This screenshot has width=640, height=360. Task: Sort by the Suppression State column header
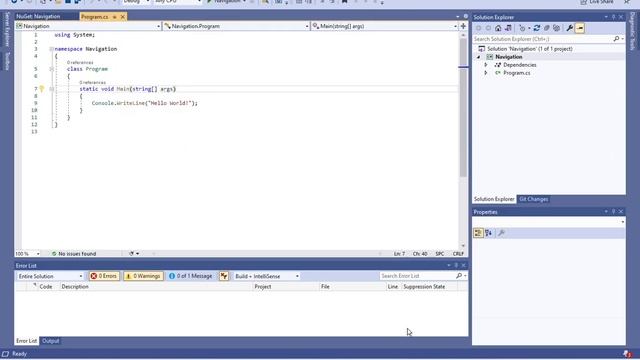tap(424, 287)
